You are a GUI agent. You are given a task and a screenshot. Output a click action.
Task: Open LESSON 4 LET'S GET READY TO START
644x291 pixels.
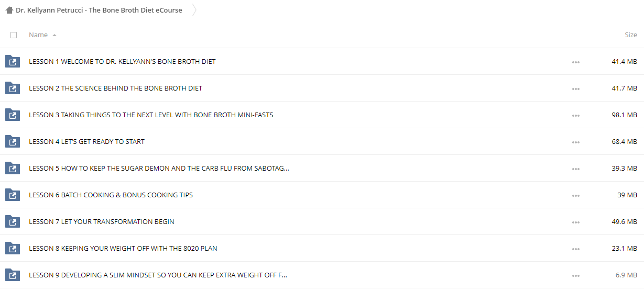tap(87, 142)
